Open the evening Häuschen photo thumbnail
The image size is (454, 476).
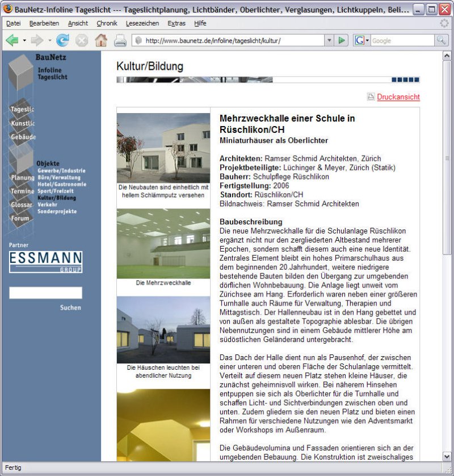[x=163, y=330]
